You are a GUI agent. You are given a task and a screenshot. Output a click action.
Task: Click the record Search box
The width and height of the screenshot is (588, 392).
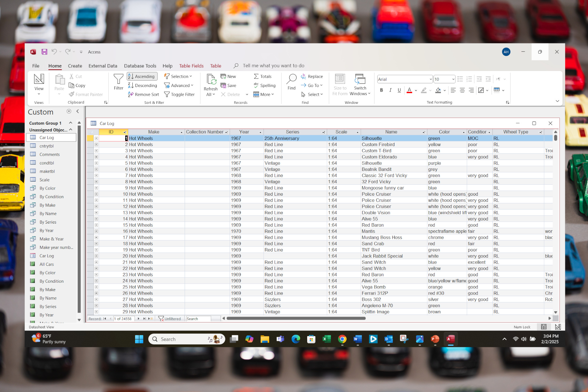coord(198,319)
